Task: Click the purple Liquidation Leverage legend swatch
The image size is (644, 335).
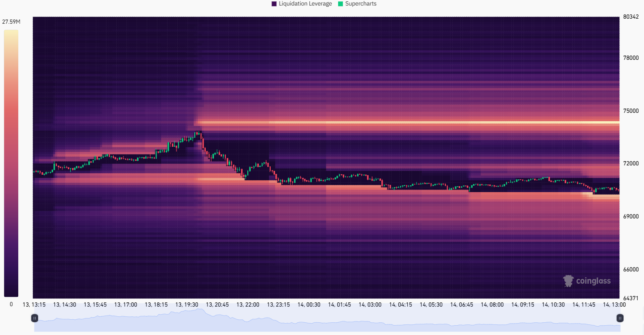Action: [x=274, y=4]
